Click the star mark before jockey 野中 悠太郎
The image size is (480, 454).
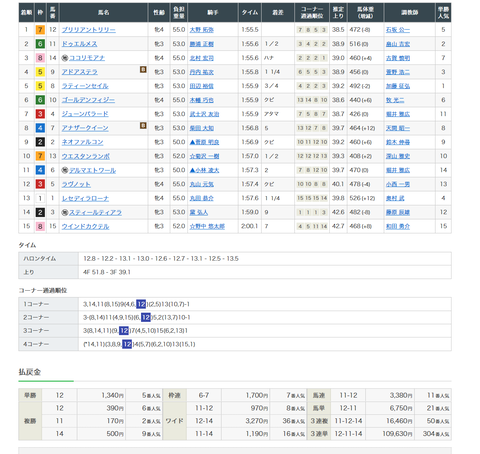pyautogui.click(x=192, y=226)
